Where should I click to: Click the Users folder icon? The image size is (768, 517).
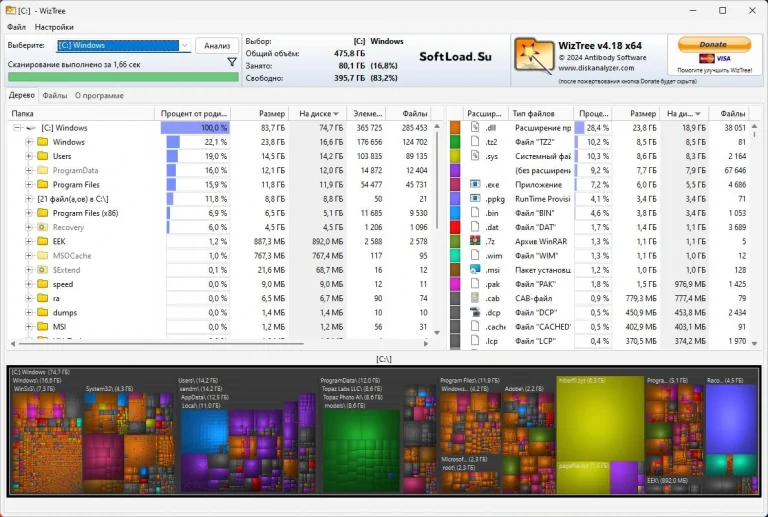43,156
